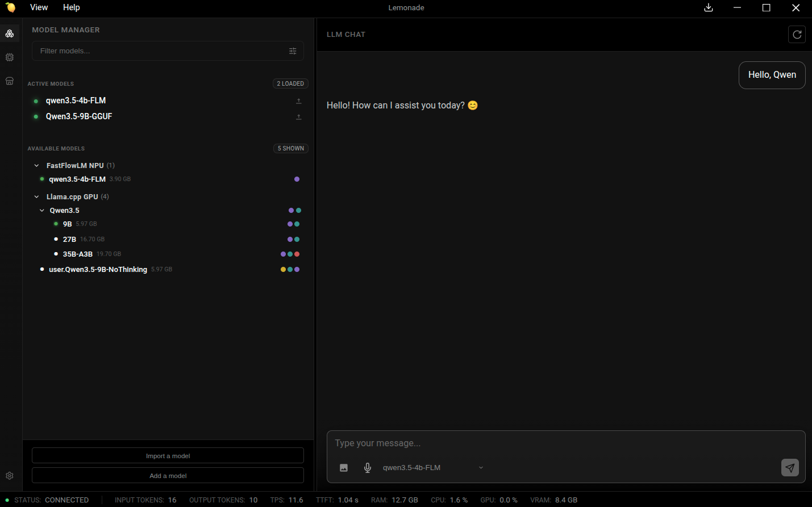Open settings via the gear icon
The image size is (812, 507).
[x=9, y=475]
